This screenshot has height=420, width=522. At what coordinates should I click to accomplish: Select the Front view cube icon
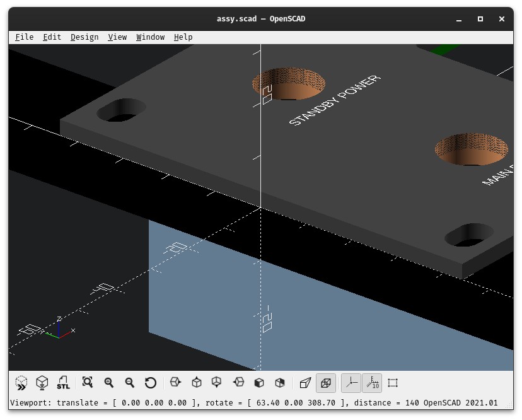[x=258, y=383]
